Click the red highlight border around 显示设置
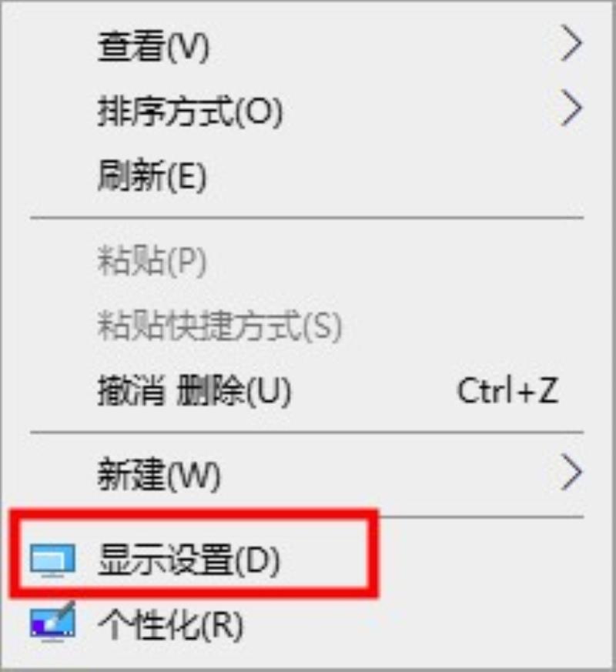 pos(194,513)
